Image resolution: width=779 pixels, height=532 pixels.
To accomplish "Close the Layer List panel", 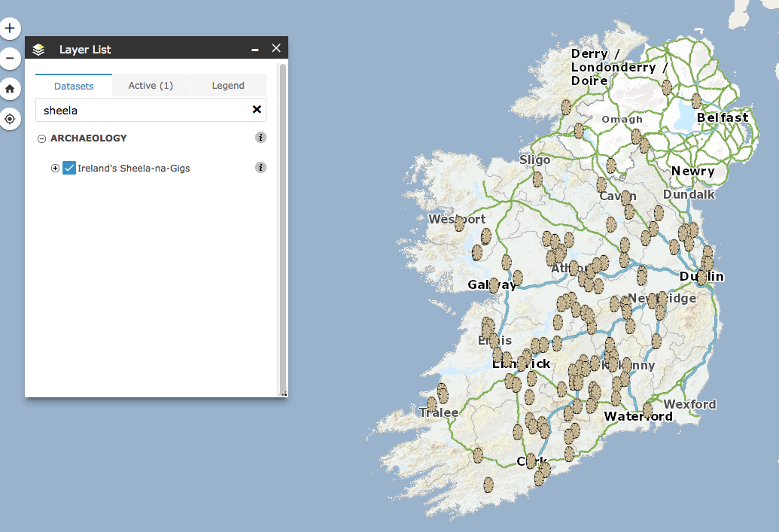I will pyautogui.click(x=276, y=48).
